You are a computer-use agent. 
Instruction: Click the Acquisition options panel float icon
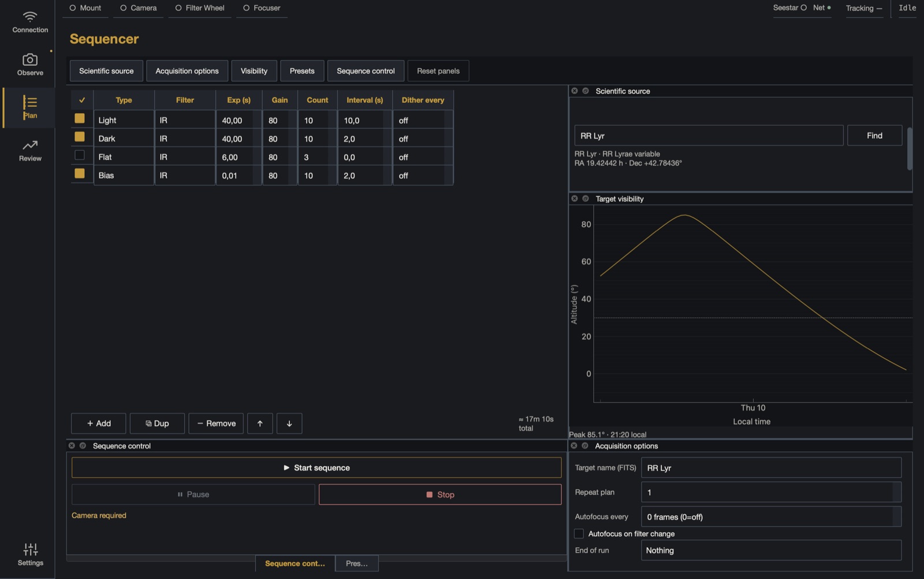(585, 446)
